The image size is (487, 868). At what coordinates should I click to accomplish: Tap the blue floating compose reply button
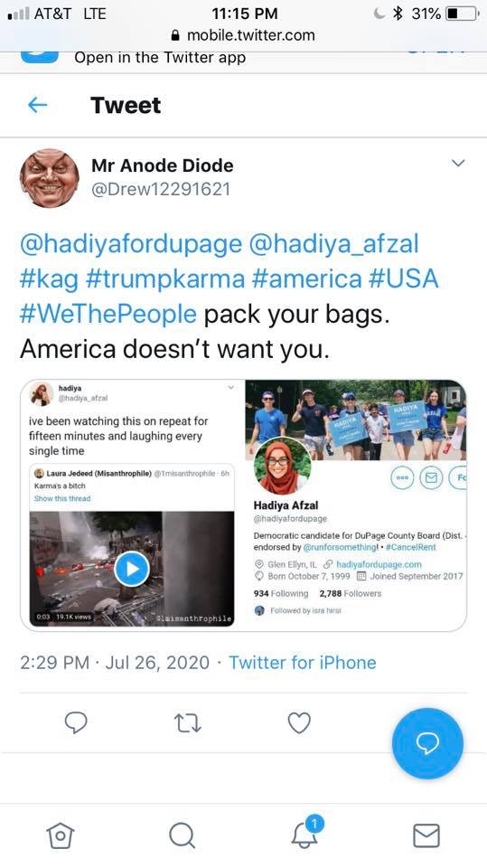tap(427, 743)
